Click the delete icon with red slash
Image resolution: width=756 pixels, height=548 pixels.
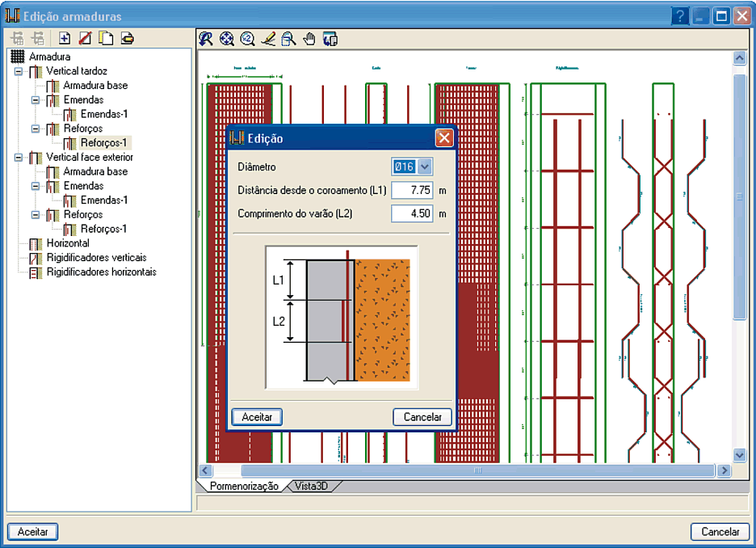pos(85,38)
